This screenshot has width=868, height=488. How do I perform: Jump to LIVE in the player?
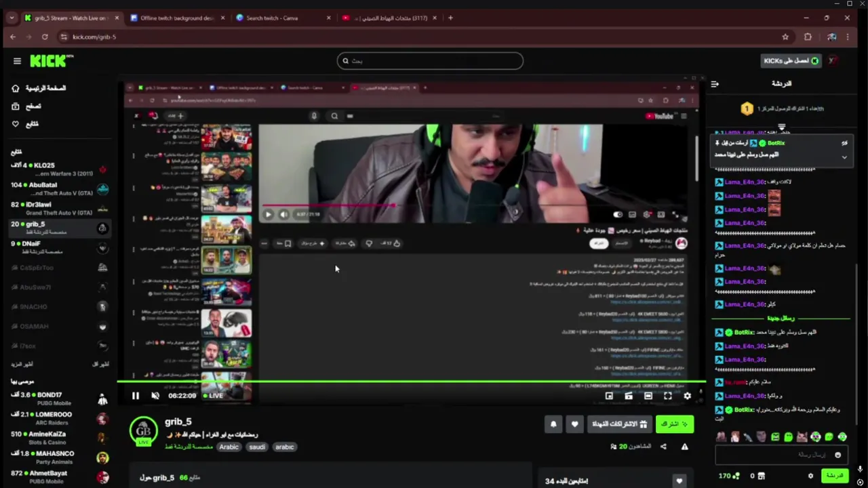pos(214,396)
